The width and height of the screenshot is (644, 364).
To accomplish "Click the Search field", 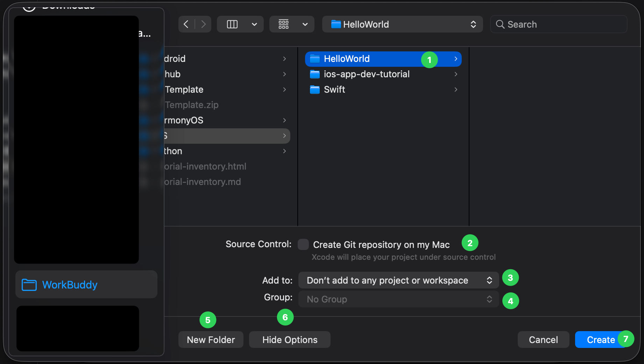I will click(559, 24).
